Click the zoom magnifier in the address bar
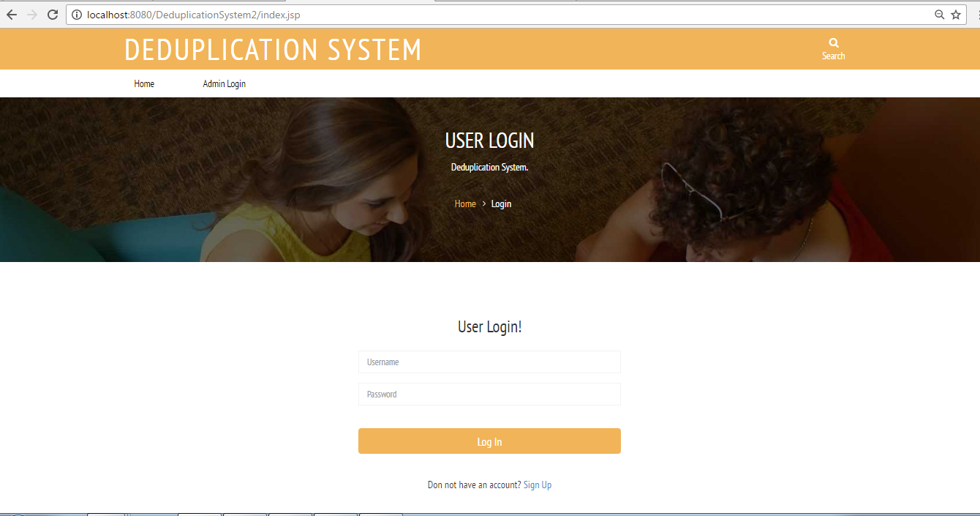Screen dimensions: 980x516 (x=940, y=15)
